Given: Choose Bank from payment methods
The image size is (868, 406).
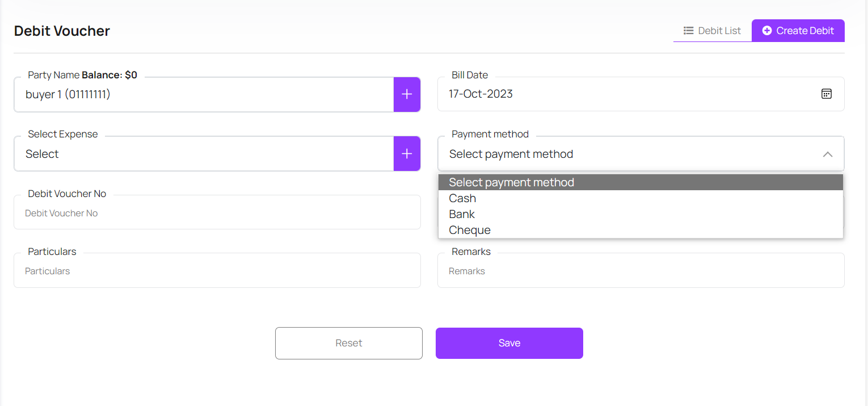Looking at the screenshot, I should point(462,214).
